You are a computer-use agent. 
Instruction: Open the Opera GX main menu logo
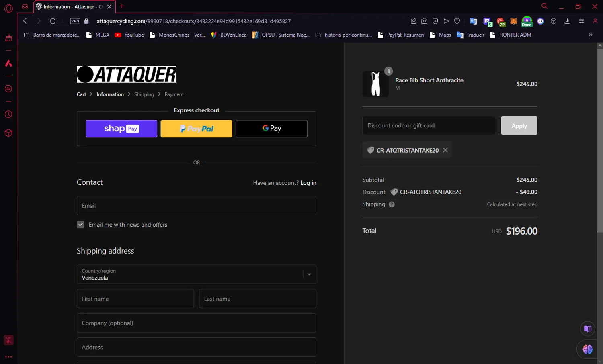8,8
